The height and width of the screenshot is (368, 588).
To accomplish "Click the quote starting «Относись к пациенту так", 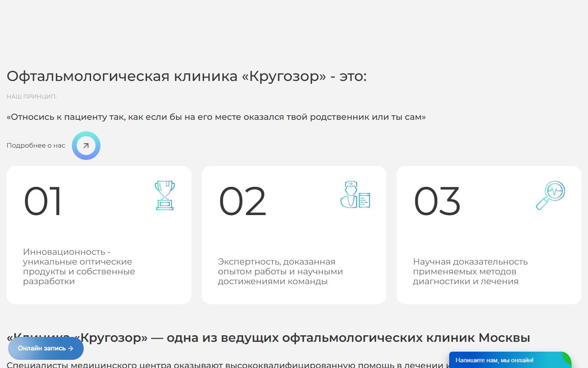I will pos(216,117).
